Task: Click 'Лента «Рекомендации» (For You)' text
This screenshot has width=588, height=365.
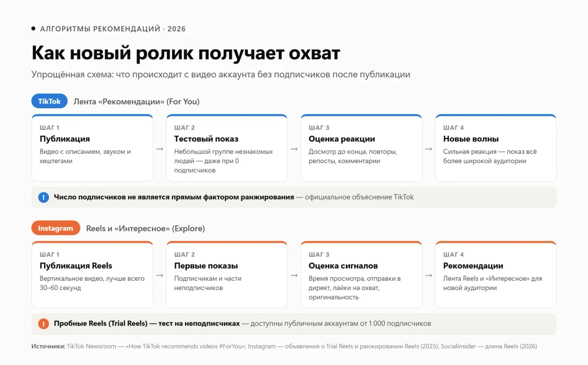Action: coord(137,101)
